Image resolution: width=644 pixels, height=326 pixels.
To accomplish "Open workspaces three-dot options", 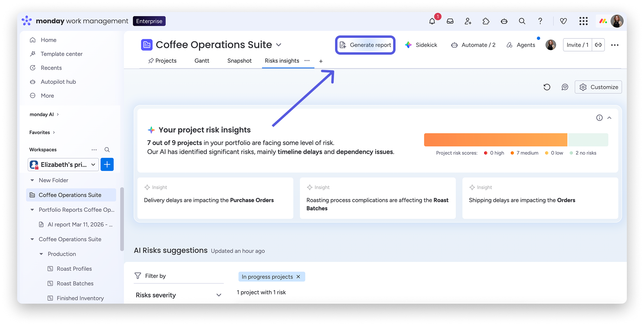I will 94,150.
